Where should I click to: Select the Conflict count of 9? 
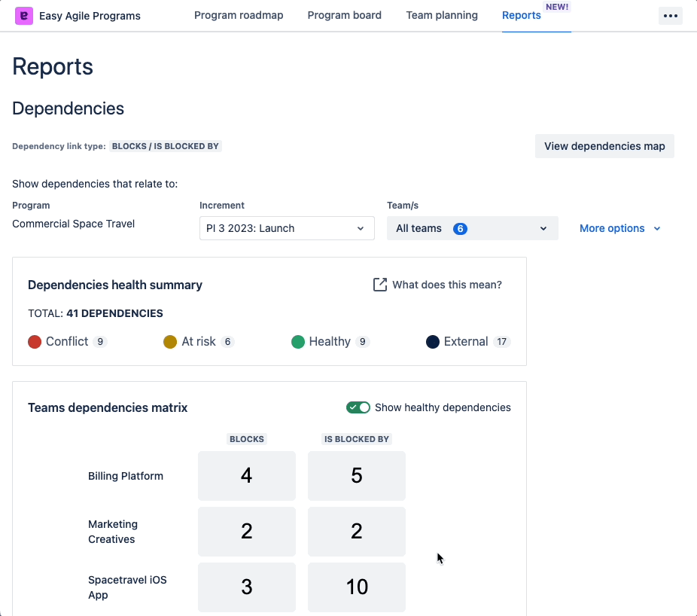click(99, 341)
